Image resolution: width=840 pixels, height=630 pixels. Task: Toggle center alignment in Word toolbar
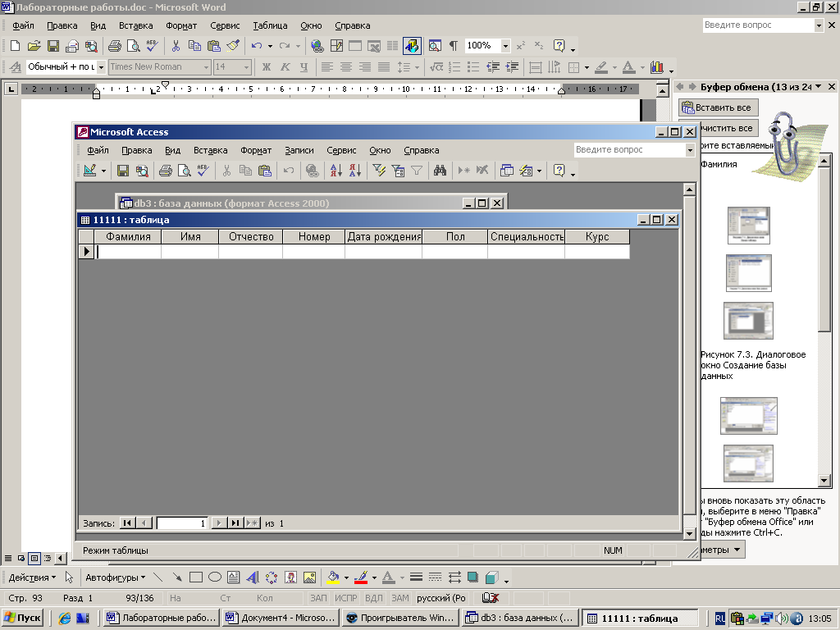pos(346,67)
